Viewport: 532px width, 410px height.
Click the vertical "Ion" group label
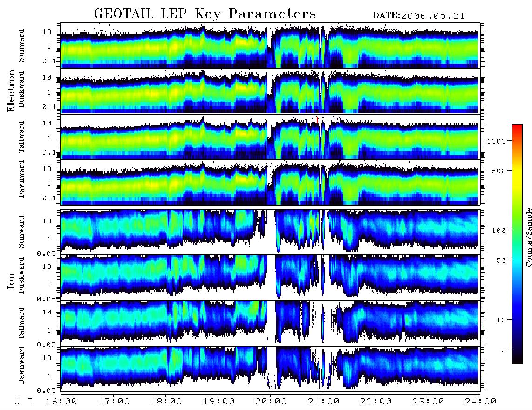(11, 281)
